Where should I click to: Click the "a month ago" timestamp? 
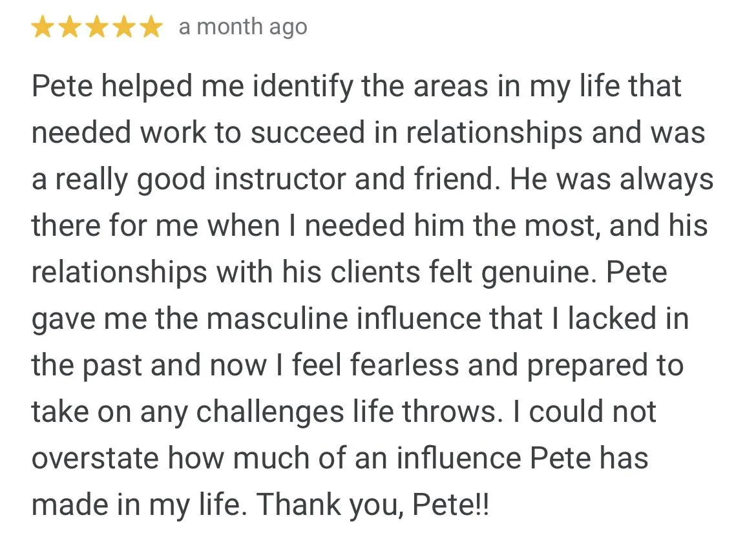point(243,27)
